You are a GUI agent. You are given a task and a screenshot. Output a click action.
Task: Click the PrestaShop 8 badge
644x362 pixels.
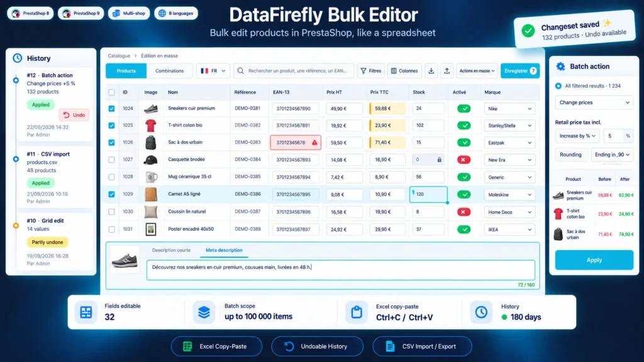30,13
